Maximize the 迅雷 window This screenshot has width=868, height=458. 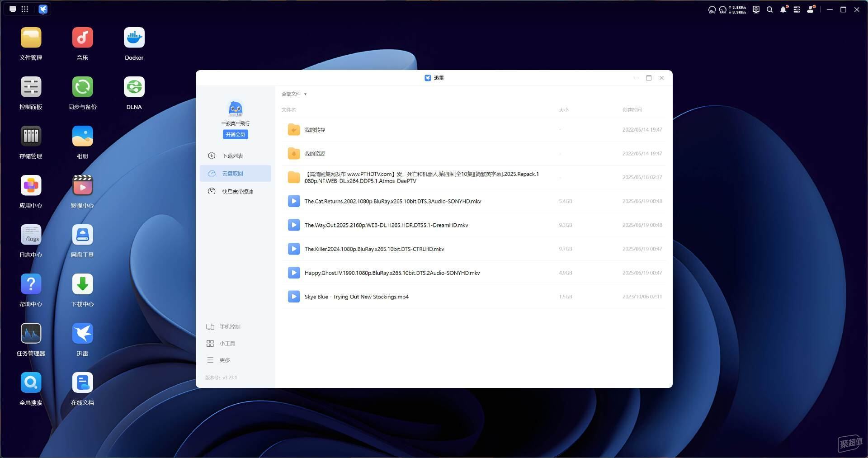click(x=649, y=78)
